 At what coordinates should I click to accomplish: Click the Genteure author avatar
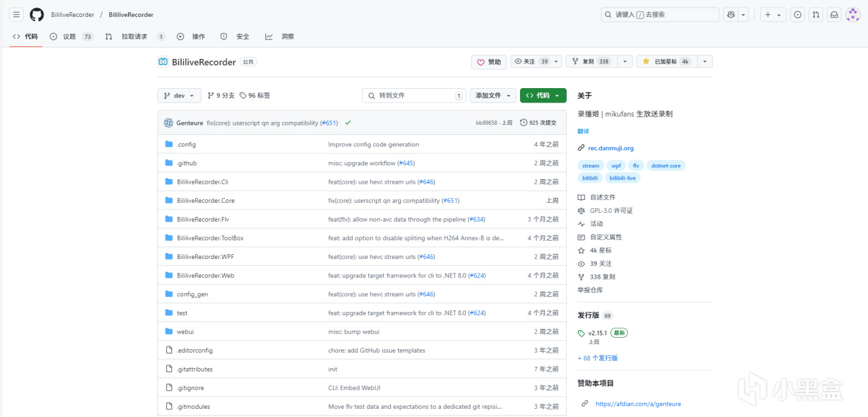pyautogui.click(x=168, y=123)
